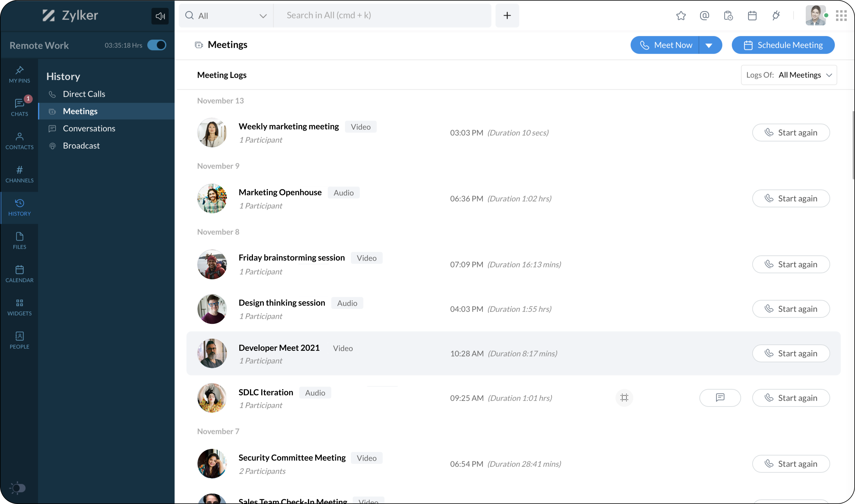
Task: Go to Contacts section
Action: point(19,141)
